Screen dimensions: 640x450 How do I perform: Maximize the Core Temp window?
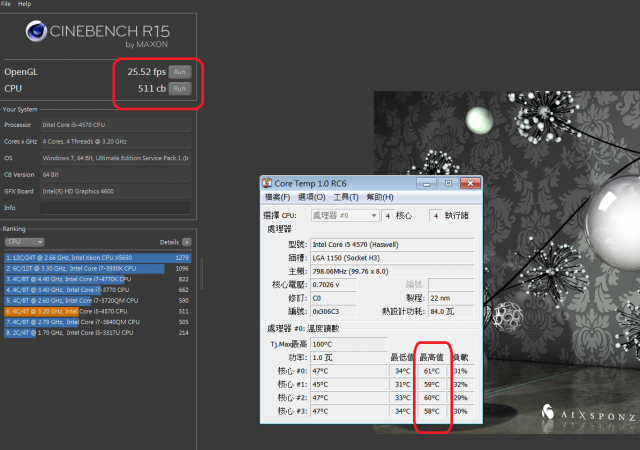pyautogui.click(x=448, y=184)
